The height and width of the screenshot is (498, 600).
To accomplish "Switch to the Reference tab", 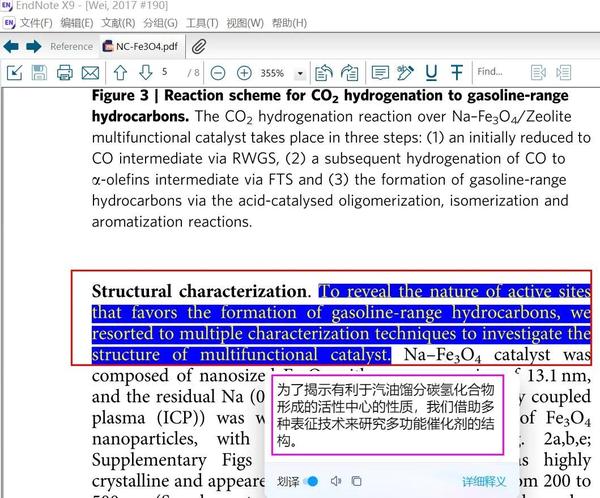I will click(x=71, y=47).
